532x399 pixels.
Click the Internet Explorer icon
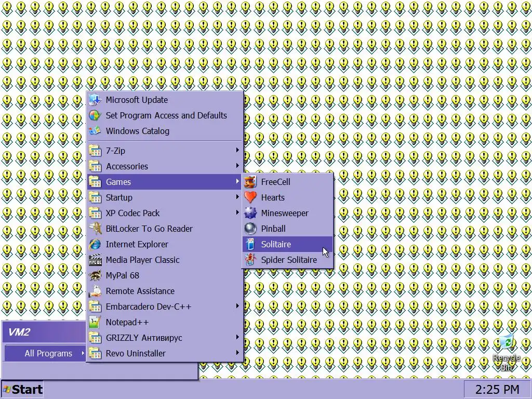[x=95, y=244]
